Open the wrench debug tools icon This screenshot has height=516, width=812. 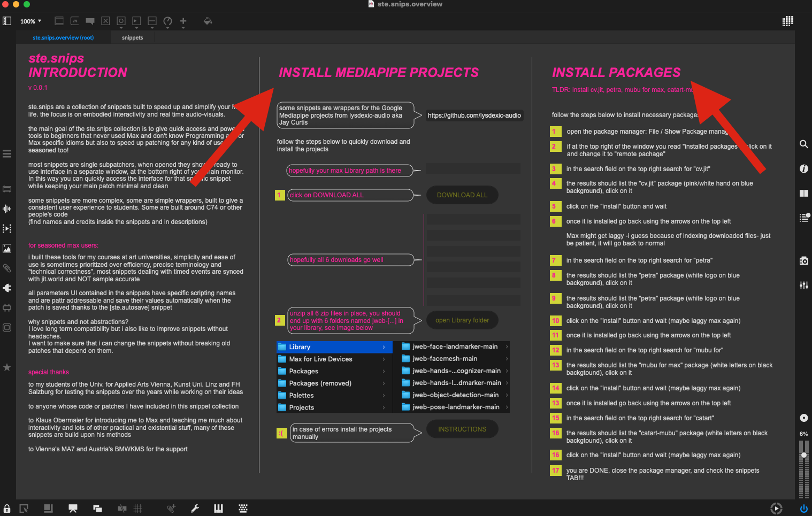point(195,509)
